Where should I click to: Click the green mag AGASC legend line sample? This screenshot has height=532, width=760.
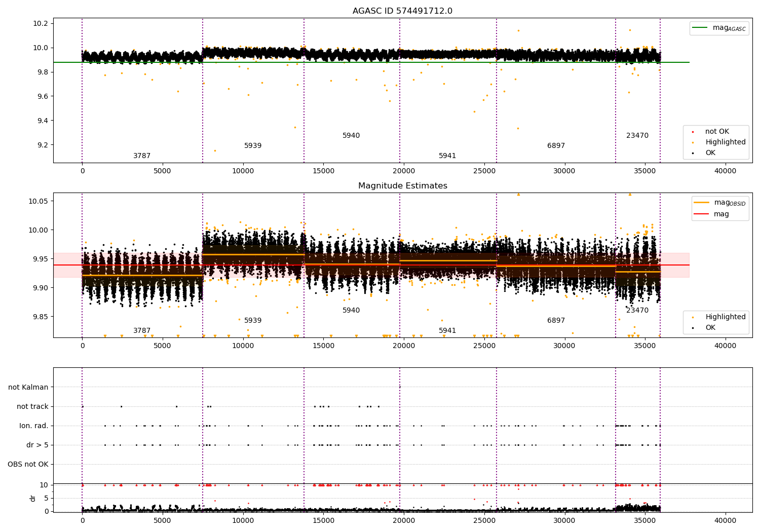(700, 28)
